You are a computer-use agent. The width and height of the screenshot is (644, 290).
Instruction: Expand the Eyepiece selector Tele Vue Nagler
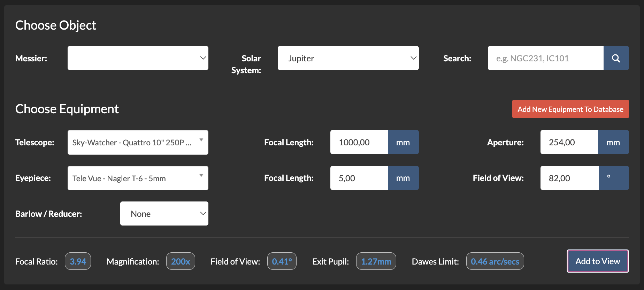click(138, 178)
